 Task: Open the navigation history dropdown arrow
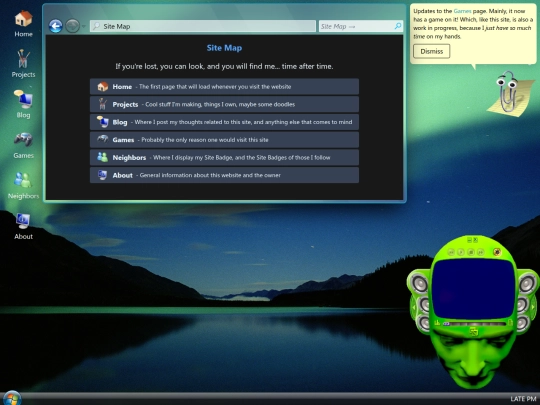pyautogui.click(x=83, y=26)
